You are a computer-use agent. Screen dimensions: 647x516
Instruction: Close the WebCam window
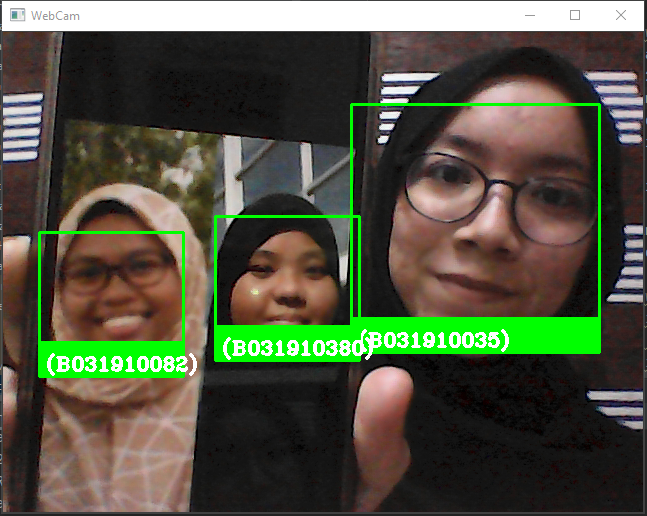(x=621, y=16)
